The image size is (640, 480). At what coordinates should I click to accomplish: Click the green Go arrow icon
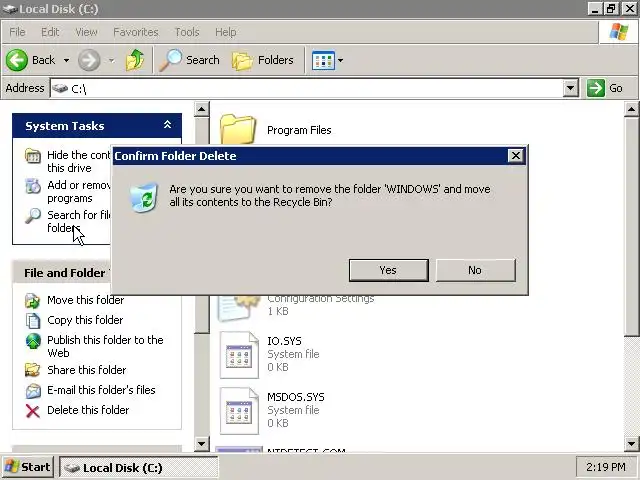596,88
